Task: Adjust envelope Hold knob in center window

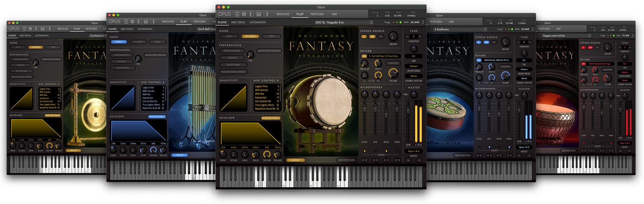Action: click(245, 154)
